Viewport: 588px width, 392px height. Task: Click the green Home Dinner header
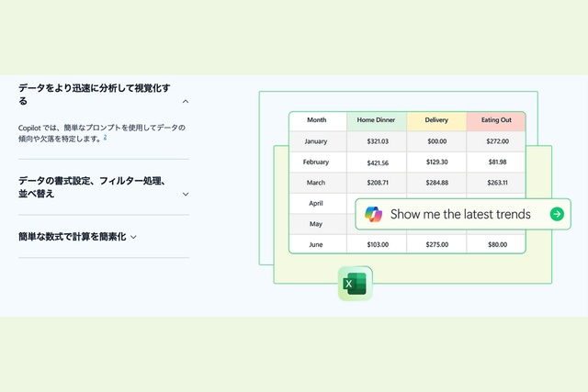click(377, 120)
